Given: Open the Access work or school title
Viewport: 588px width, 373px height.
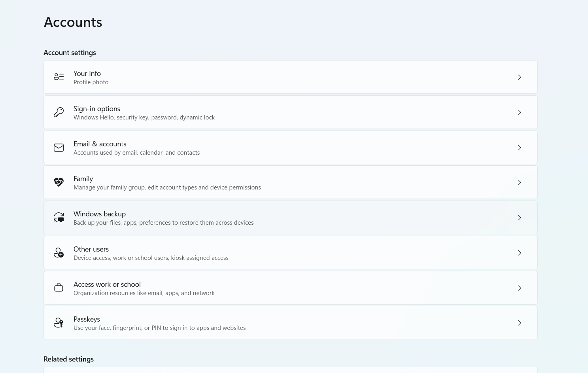Looking at the screenshot, I should 107,284.
